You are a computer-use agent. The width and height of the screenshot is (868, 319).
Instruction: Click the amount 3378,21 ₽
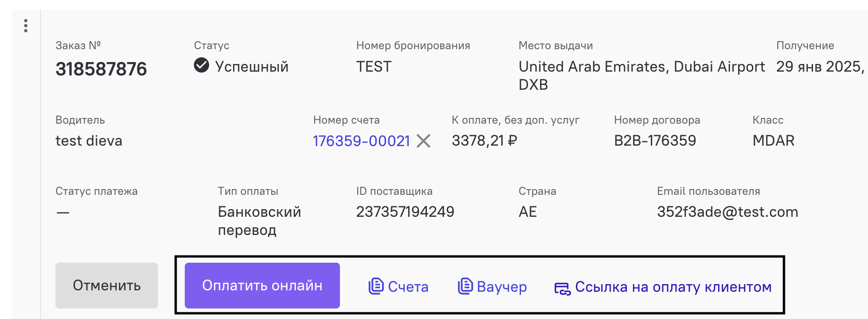(x=485, y=141)
